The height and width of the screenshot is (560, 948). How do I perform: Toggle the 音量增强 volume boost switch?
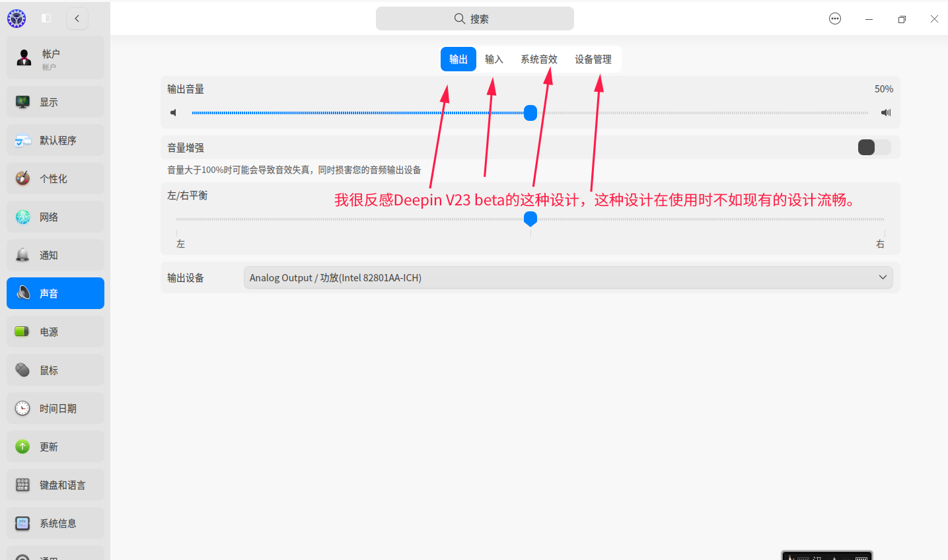tap(874, 147)
